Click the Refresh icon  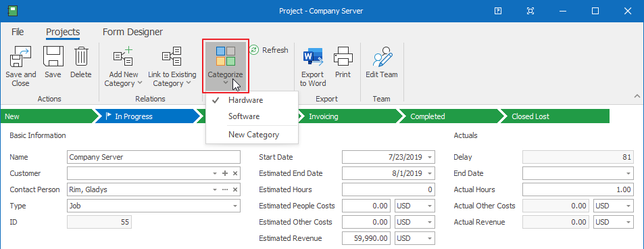(254, 50)
